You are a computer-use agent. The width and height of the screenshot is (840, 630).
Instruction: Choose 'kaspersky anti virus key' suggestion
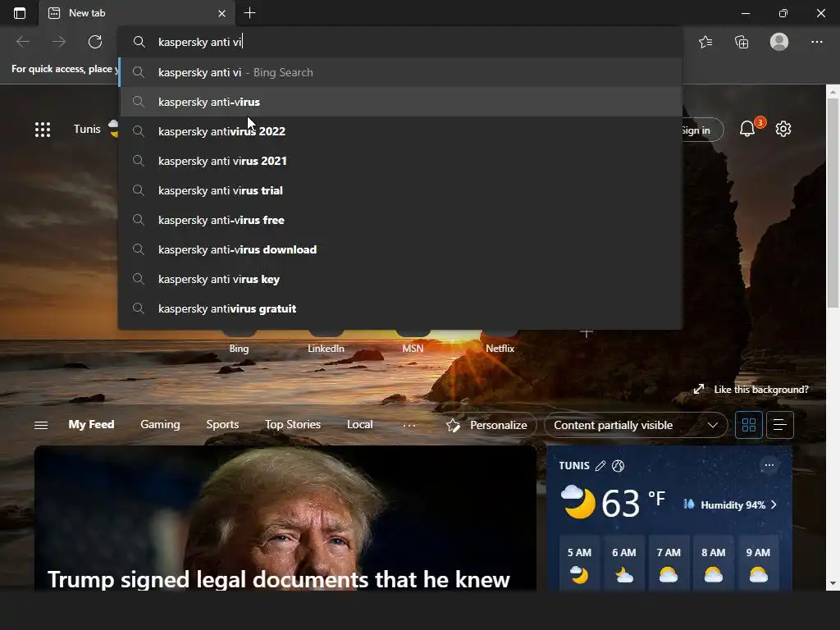coord(400,279)
